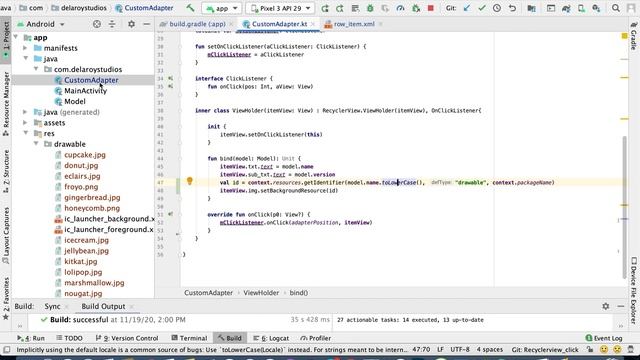Expand the manifests folder
The width and height of the screenshot is (640, 360).
click(x=25, y=48)
